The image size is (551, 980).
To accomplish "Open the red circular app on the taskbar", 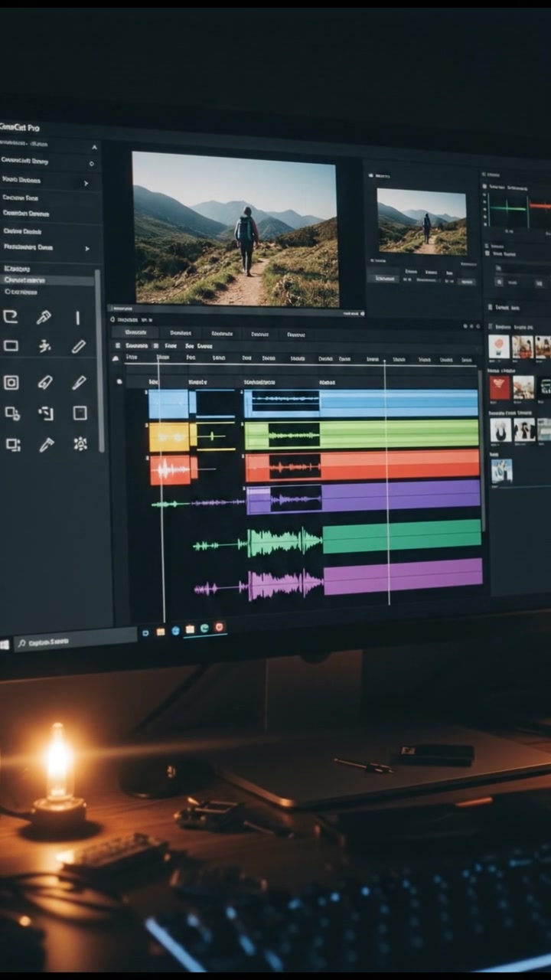I will click(220, 627).
